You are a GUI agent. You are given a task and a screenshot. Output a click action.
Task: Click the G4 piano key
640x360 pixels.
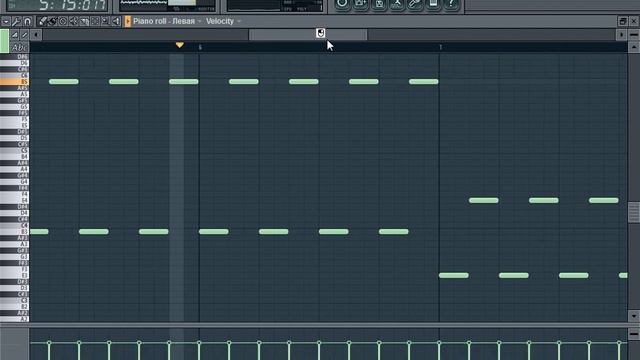14,182
